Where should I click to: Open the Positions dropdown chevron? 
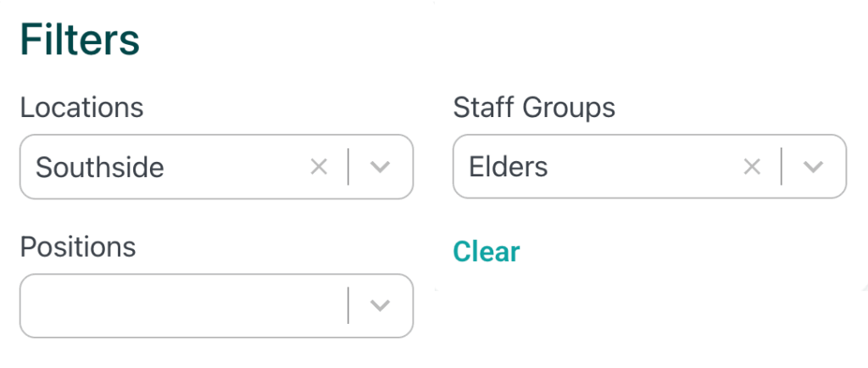(x=381, y=305)
